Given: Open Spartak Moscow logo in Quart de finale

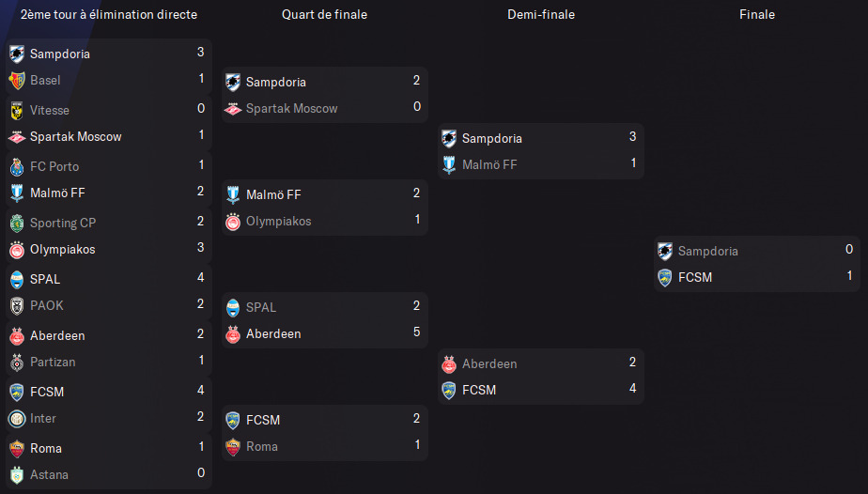Looking at the screenshot, I should click(x=233, y=109).
